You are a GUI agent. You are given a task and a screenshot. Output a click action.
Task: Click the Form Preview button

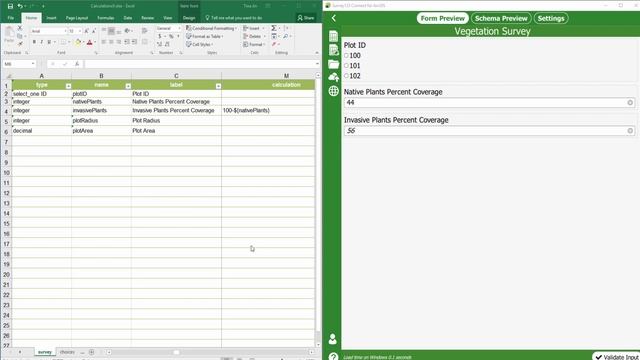click(x=442, y=18)
